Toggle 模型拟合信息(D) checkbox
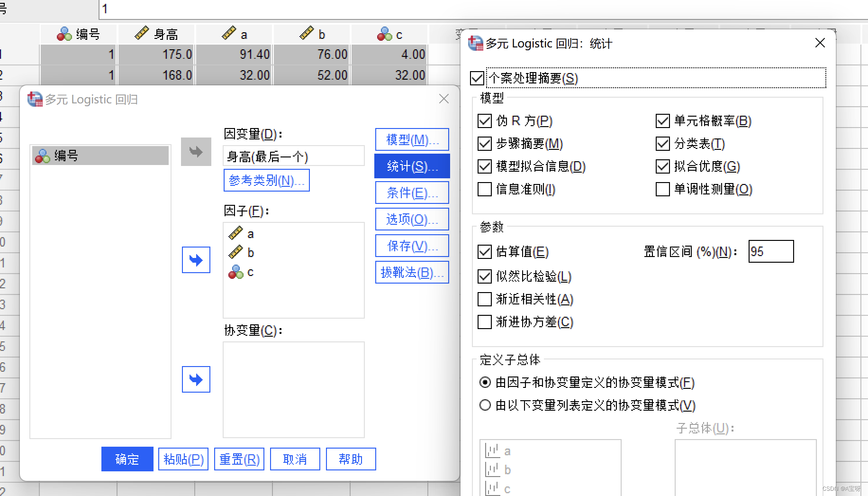This screenshot has width=868, height=496. tap(485, 166)
